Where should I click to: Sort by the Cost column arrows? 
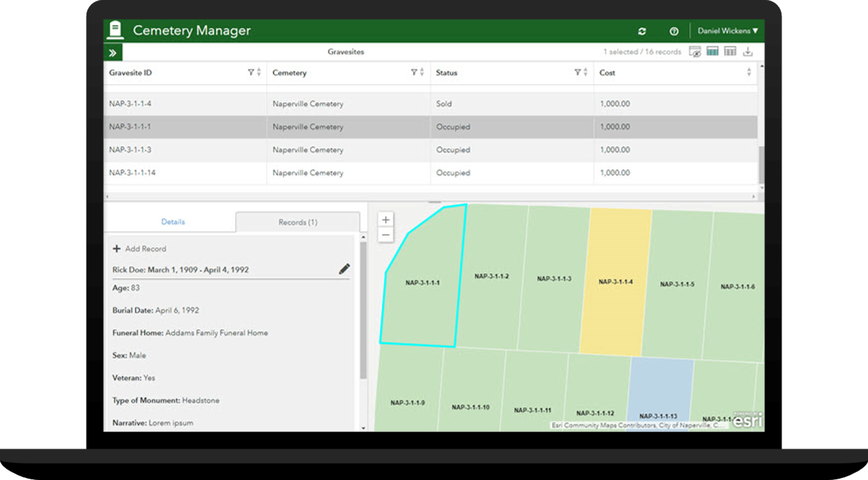[749, 72]
